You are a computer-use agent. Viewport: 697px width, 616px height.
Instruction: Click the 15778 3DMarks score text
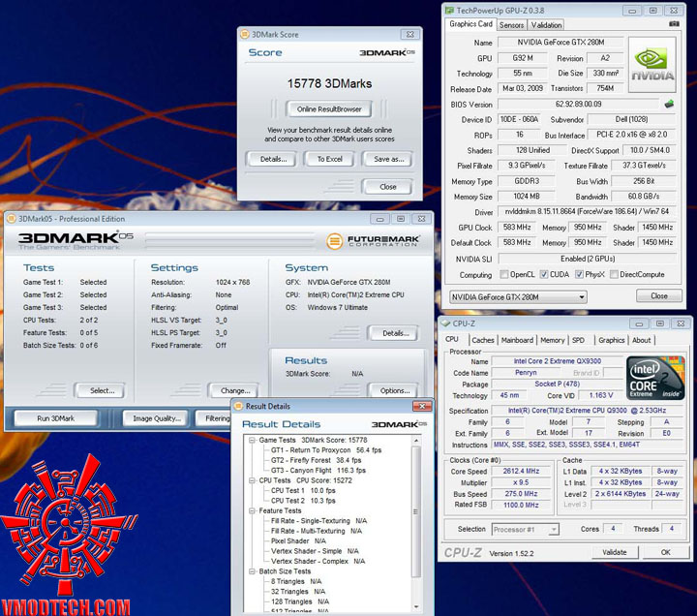coord(329,83)
